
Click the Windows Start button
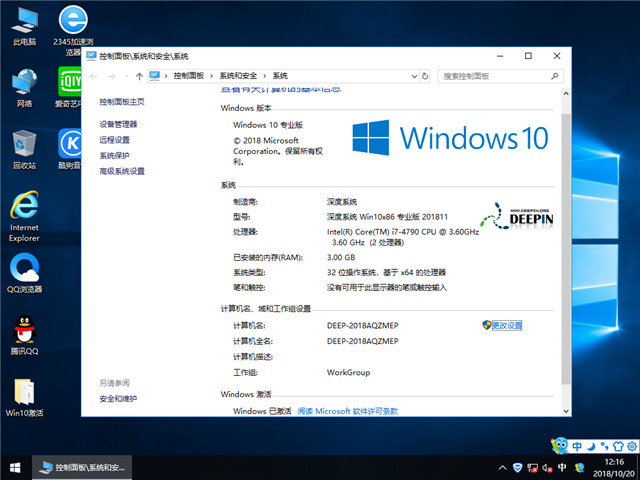[x=16, y=468]
